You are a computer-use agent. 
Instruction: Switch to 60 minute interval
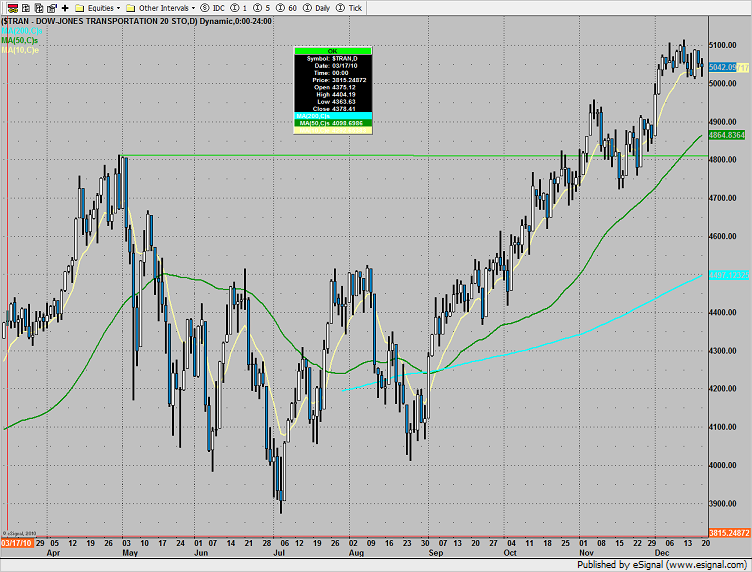click(x=287, y=8)
